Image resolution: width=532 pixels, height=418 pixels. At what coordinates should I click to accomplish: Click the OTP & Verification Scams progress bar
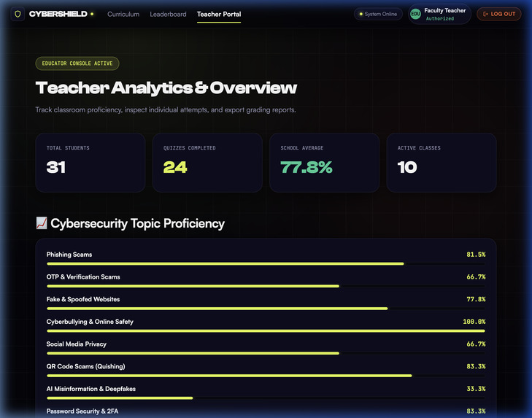pos(266,286)
